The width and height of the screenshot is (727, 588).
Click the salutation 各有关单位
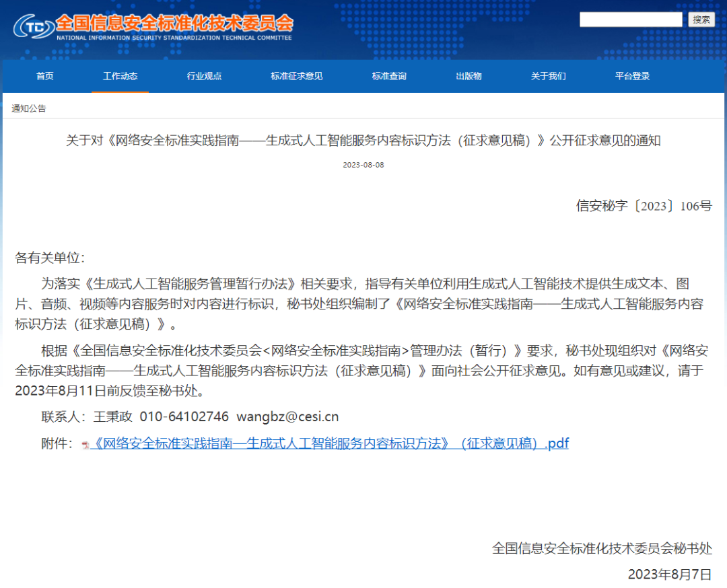pos(50,258)
